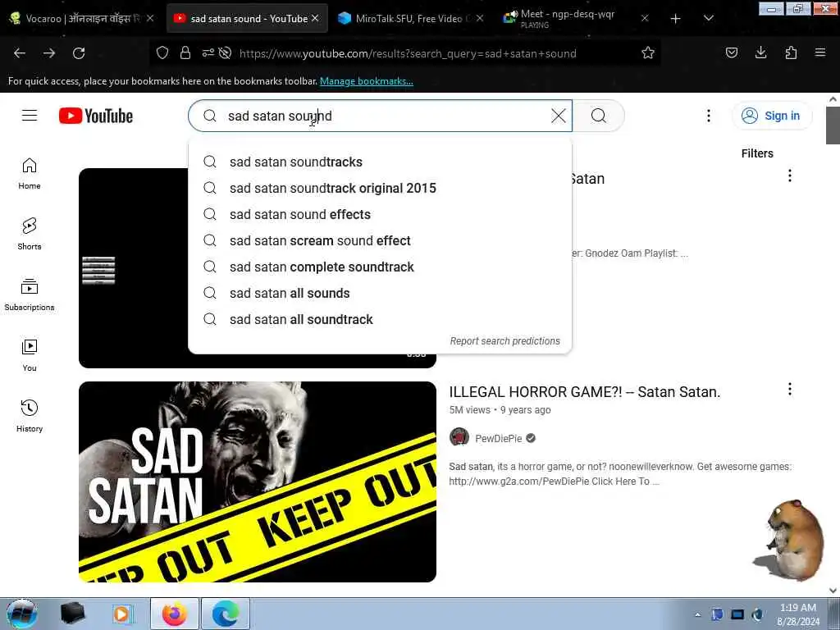Reload the page

click(x=79, y=53)
